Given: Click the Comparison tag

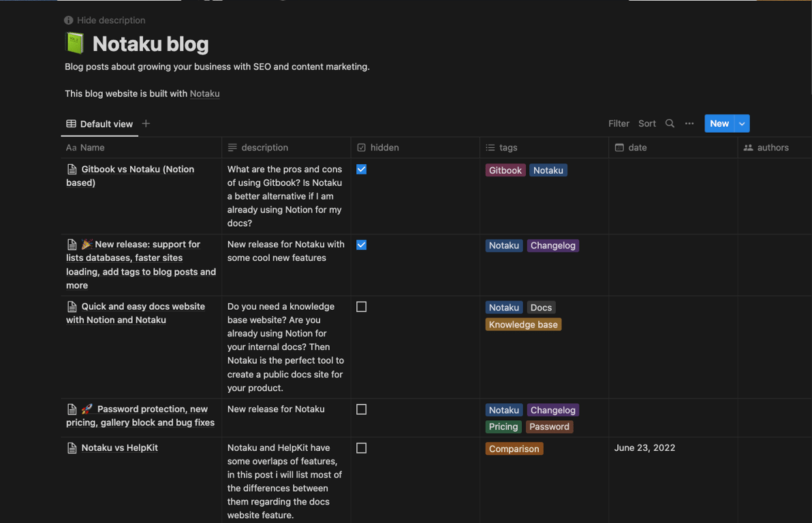Looking at the screenshot, I should click(x=514, y=449).
